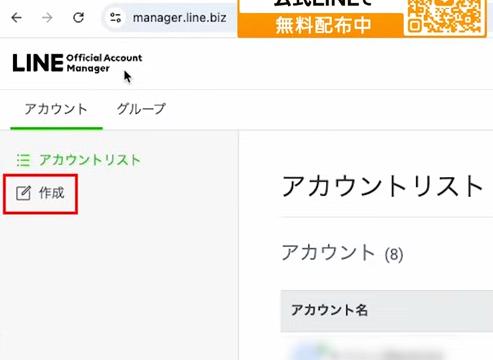
Task: Open site information icon in address bar
Action: tap(115, 18)
